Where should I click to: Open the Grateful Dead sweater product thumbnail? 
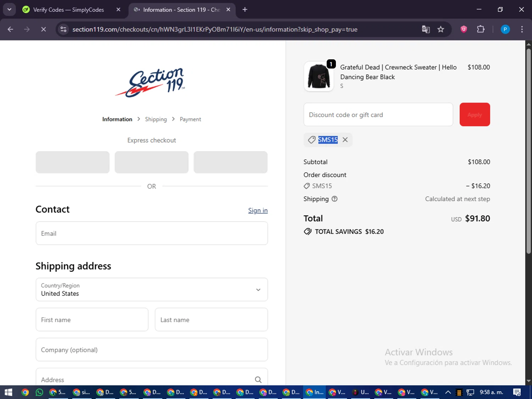click(319, 76)
